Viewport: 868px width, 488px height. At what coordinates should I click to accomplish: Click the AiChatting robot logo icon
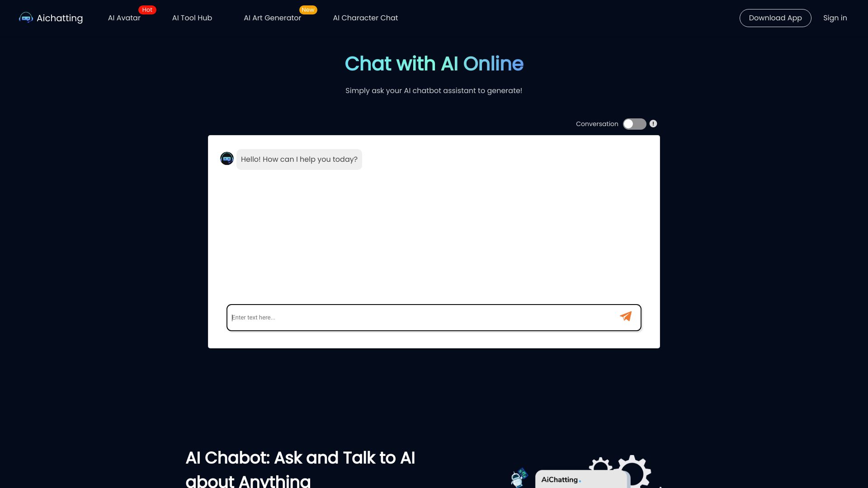tap(26, 18)
